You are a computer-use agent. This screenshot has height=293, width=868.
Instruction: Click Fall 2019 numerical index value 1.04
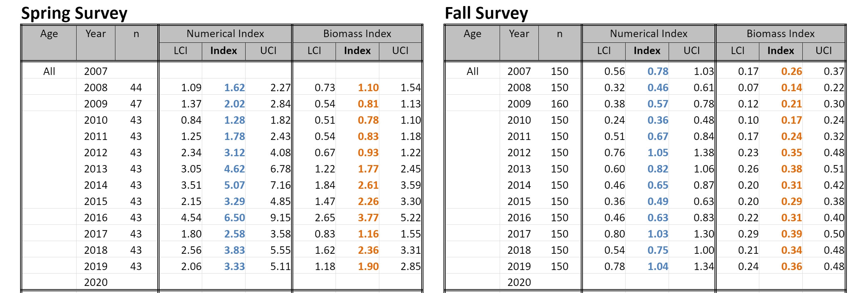(x=658, y=266)
